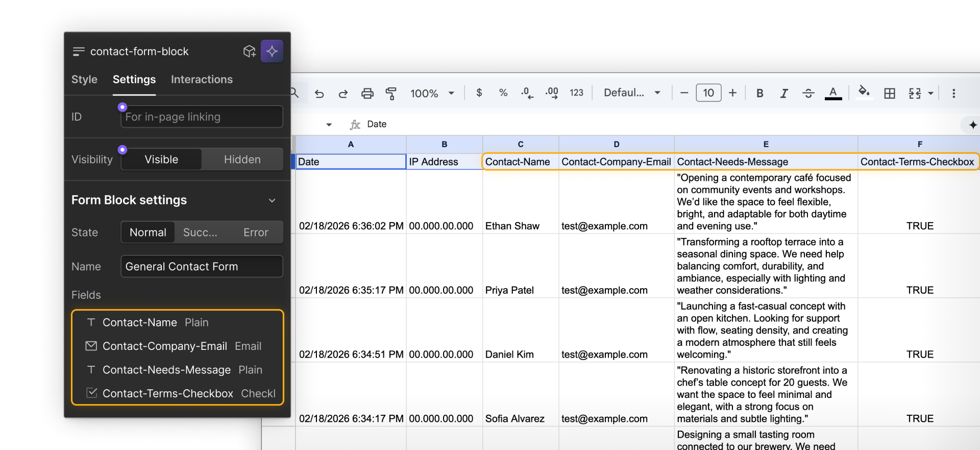Image resolution: width=980 pixels, height=450 pixels.
Task: Increase font size with plus button
Action: [732, 93]
